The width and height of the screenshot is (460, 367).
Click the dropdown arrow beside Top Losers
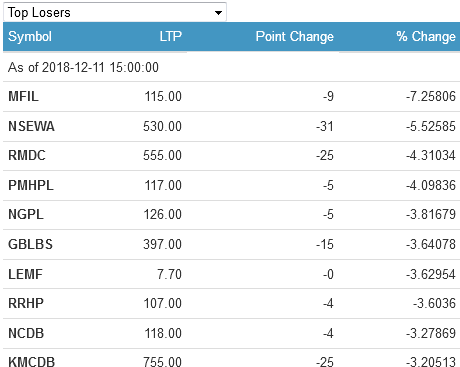(218, 13)
